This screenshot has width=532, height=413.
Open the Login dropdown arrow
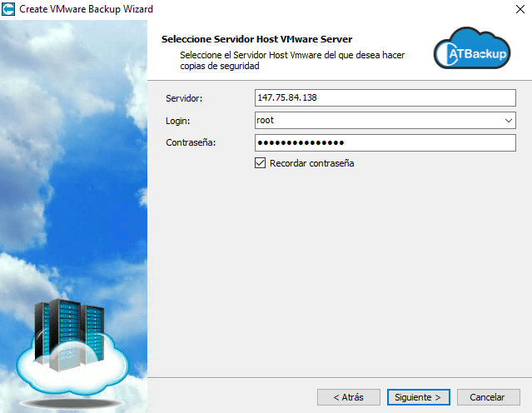(508, 121)
